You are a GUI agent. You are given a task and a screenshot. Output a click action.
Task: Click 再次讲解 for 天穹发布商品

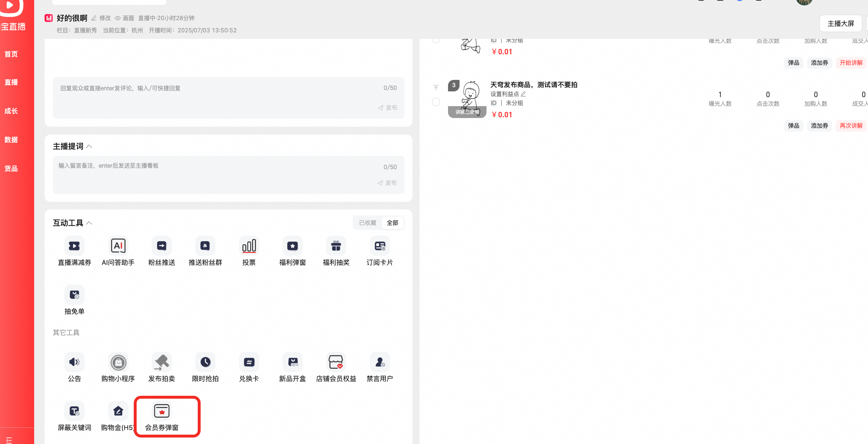tap(851, 126)
